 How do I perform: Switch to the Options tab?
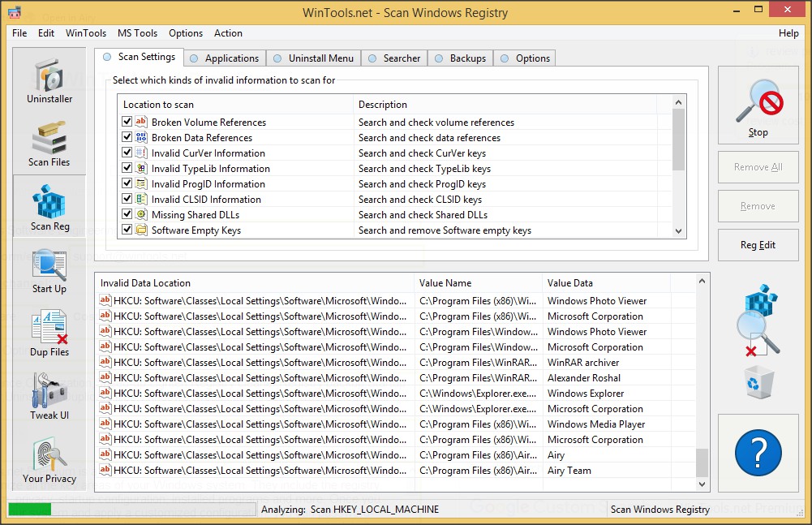pos(525,58)
